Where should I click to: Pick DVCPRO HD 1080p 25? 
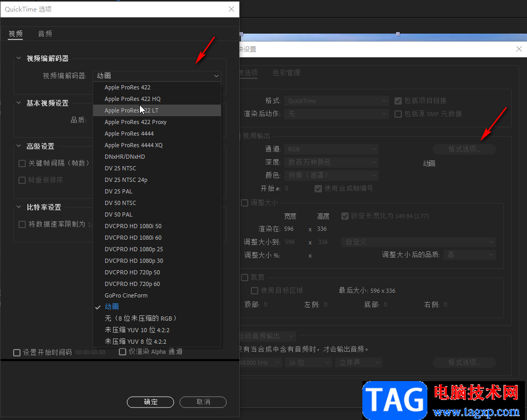tap(157, 249)
